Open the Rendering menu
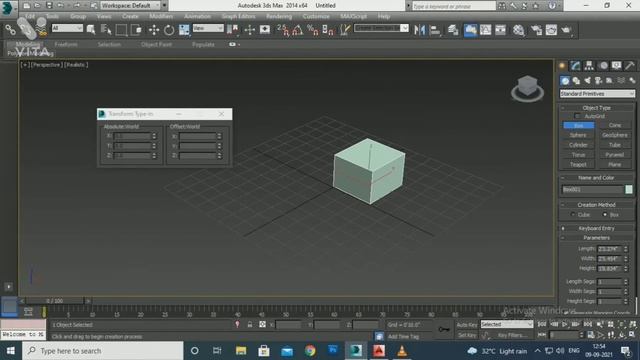640x360 pixels. [x=279, y=16]
